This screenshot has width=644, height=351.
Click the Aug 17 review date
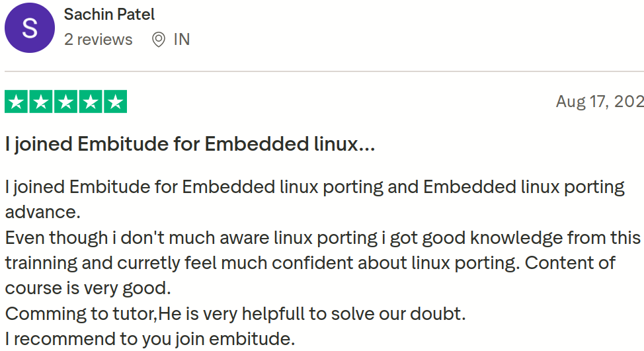tap(599, 102)
